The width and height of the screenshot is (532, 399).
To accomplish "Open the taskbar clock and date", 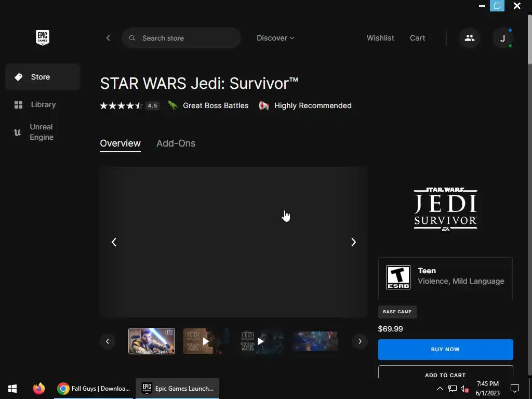I will coord(487,389).
